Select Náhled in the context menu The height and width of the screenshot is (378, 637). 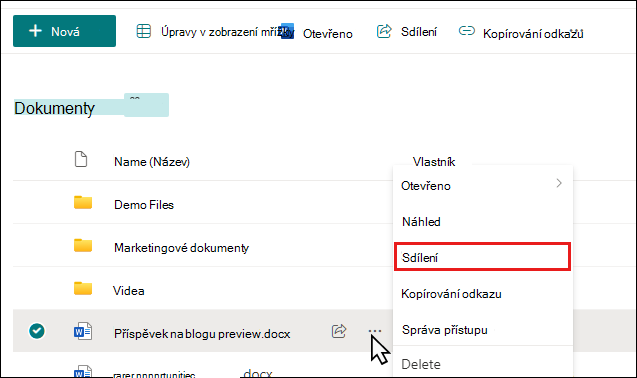(421, 222)
